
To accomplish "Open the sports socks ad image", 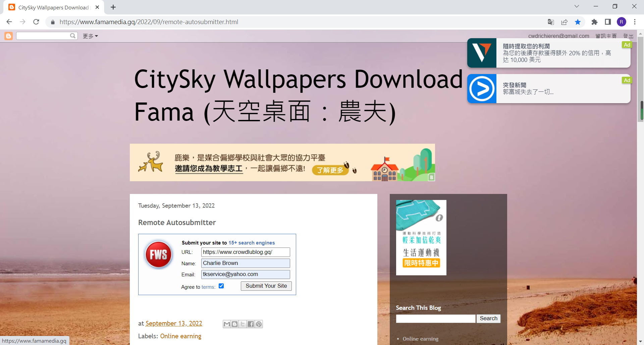I will point(421,237).
